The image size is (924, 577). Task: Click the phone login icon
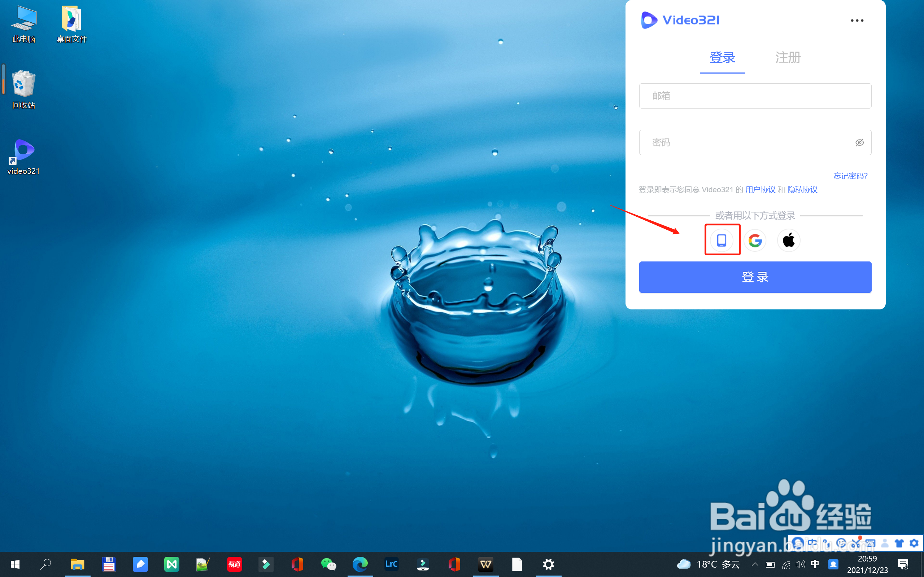[721, 240]
